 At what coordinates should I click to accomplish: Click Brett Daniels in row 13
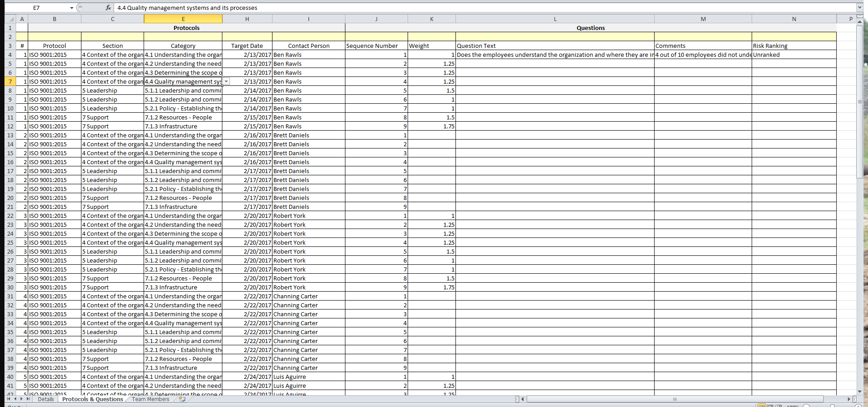(309, 135)
